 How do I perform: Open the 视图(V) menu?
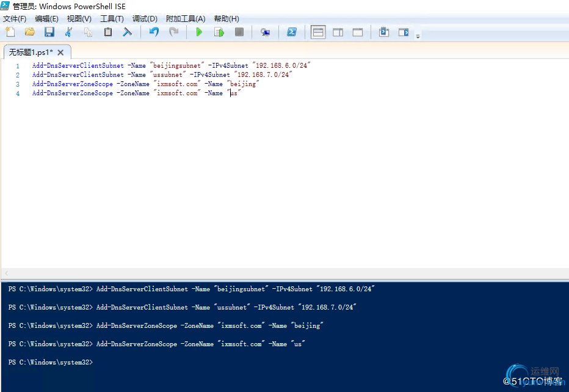point(79,18)
